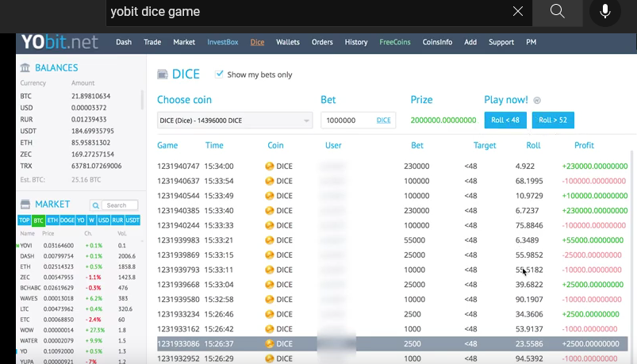Click the coin icon in game 1231940747 row

pyautogui.click(x=270, y=167)
